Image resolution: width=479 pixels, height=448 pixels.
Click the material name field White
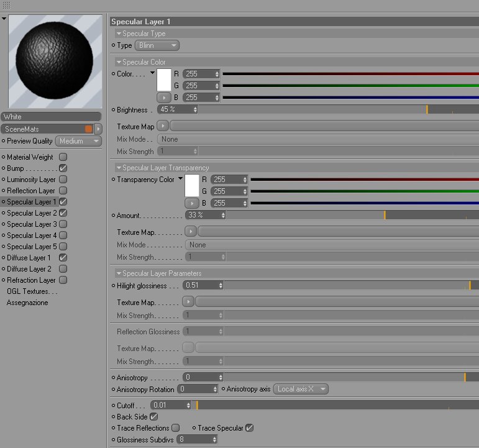51,116
